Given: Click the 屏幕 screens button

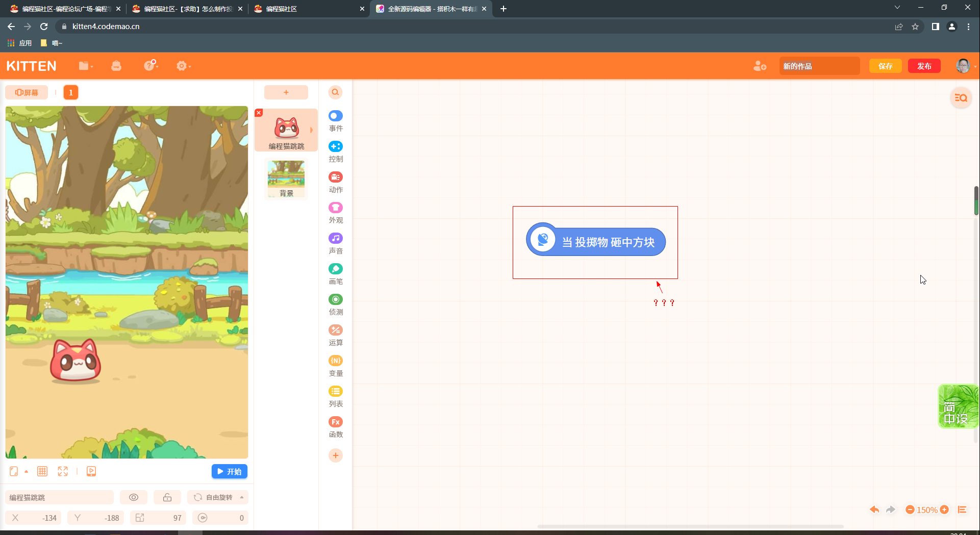Looking at the screenshot, I should click(x=27, y=92).
